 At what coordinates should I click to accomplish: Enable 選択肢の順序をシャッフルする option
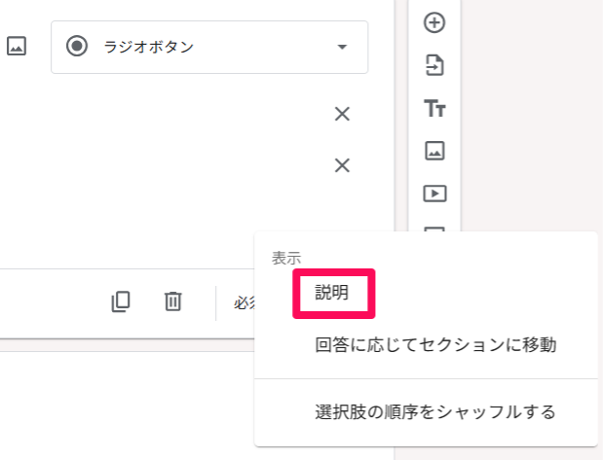(x=435, y=412)
